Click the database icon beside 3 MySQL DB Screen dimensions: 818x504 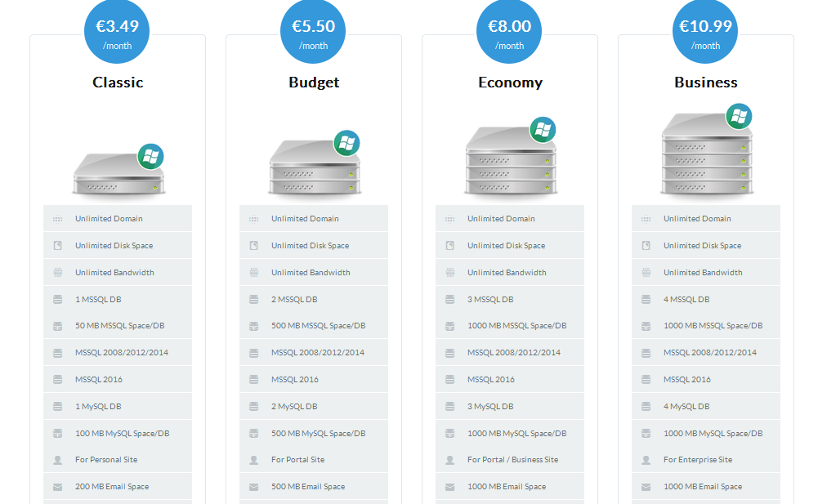449,407
